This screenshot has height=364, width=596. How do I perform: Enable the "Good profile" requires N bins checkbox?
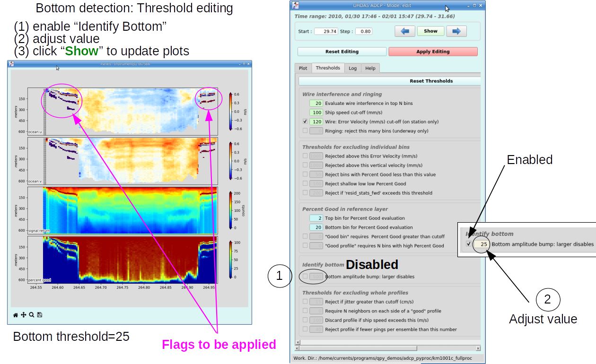[305, 246]
